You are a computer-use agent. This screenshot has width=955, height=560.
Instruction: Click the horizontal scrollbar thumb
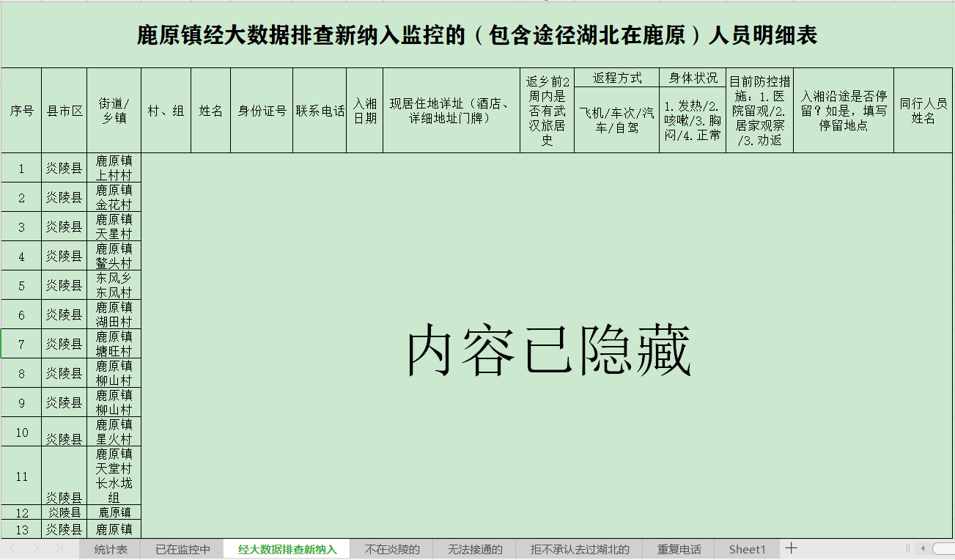click(944, 548)
